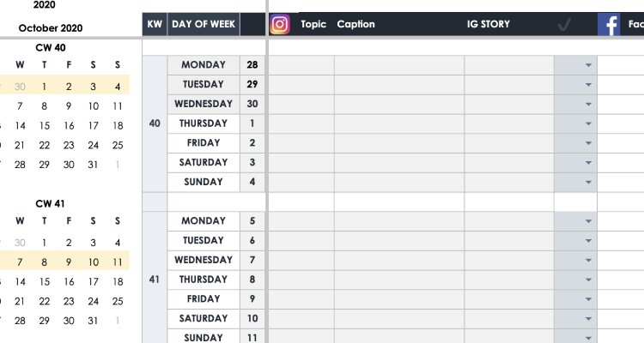Select the Caption column header
This screenshot has height=343, width=644.
(355, 25)
